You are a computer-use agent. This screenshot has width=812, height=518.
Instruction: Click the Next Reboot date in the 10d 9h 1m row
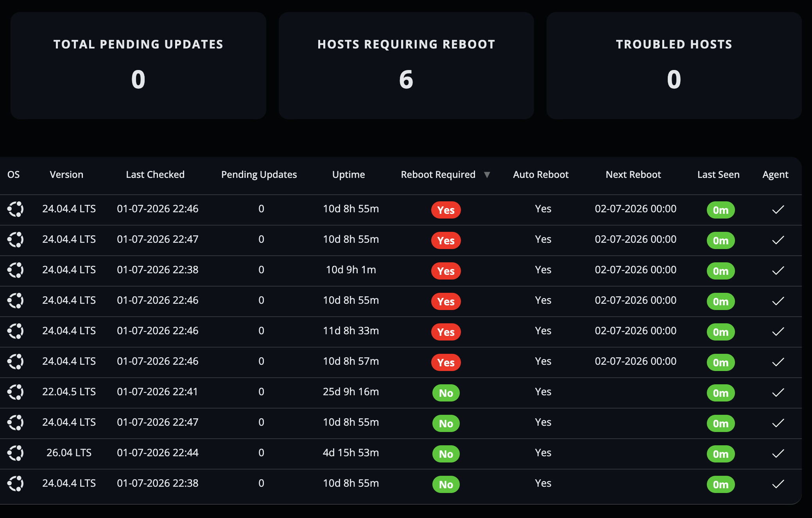[636, 270]
